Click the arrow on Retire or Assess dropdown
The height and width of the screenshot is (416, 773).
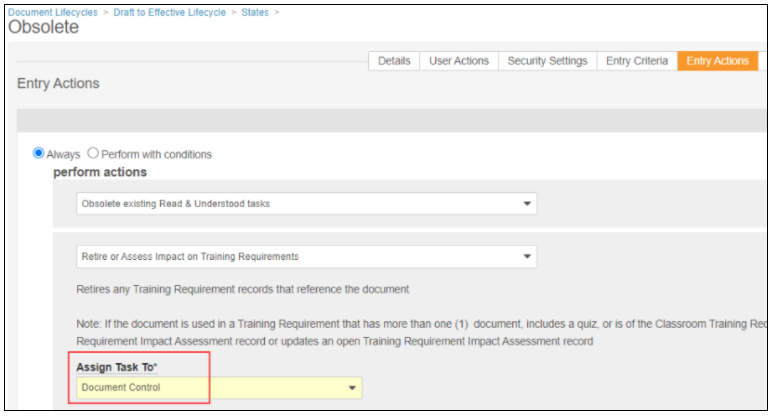tap(527, 257)
